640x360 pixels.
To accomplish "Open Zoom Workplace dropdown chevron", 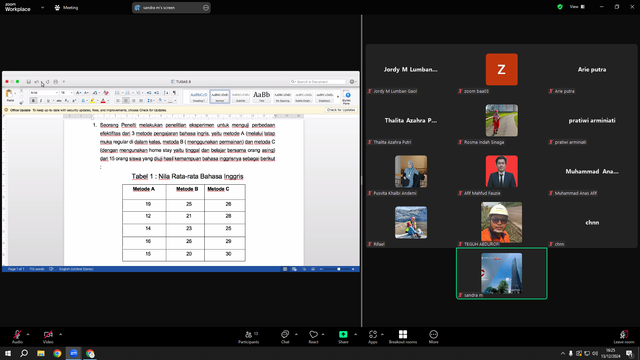I will (x=42, y=7).
